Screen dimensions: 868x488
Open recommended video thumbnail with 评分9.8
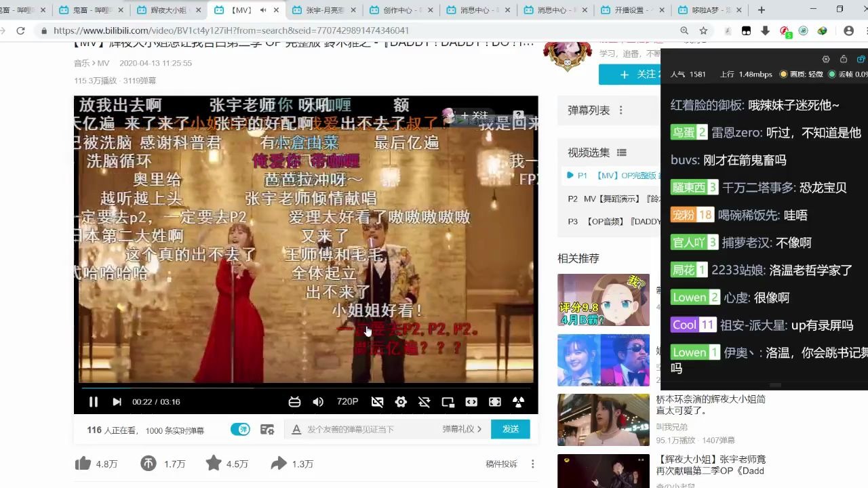(604, 300)
